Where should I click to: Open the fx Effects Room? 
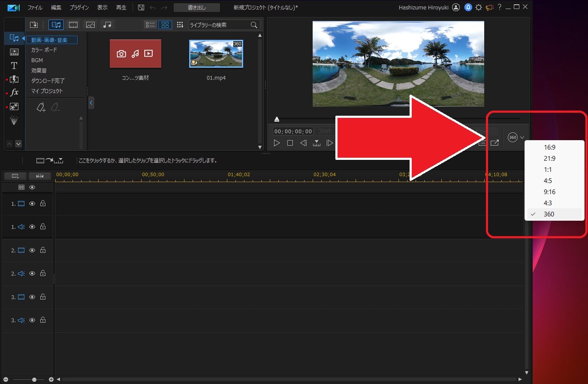pyautogui.click(x=14, y=93)
